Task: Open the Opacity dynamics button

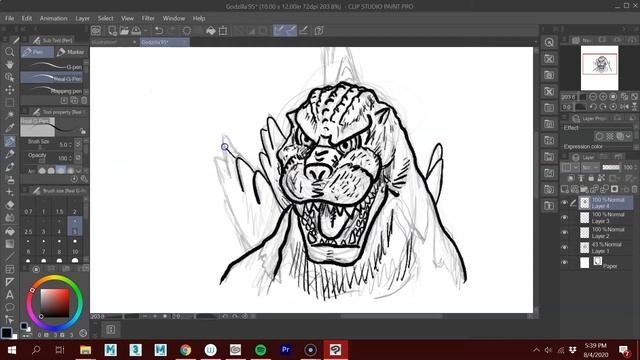Action: pyautogui.click(x=78, y=158)
